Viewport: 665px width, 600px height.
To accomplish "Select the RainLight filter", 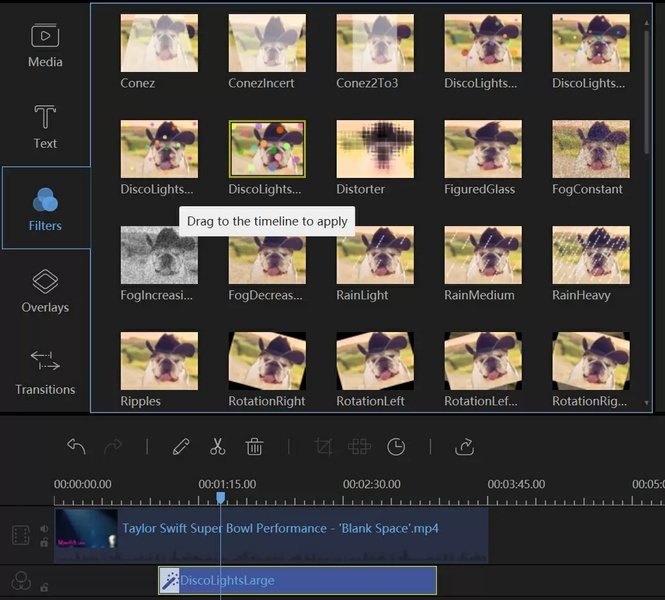I will coord(375,255).
